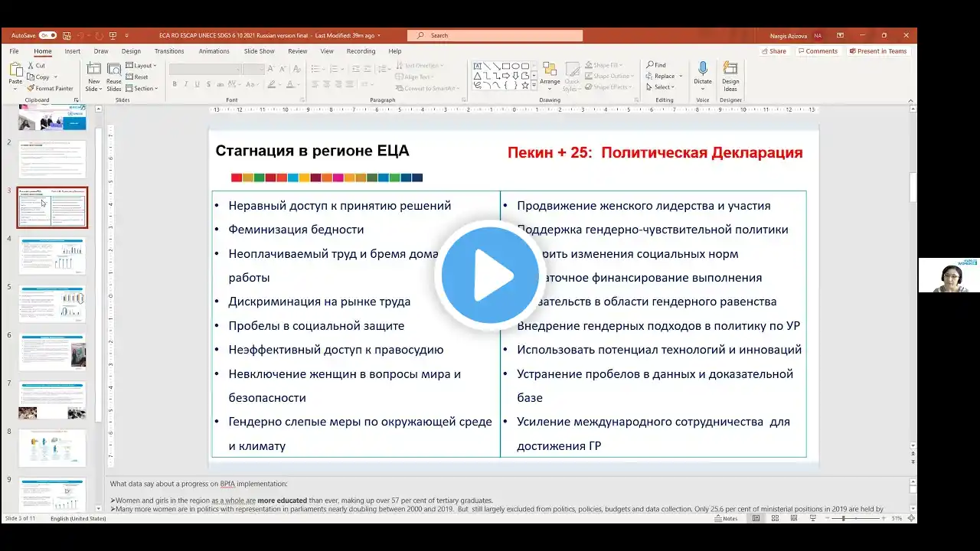Collapse the ribbon with the chevron
The height and width of the screenshot is (551, 980).
[x=911, y=99]
